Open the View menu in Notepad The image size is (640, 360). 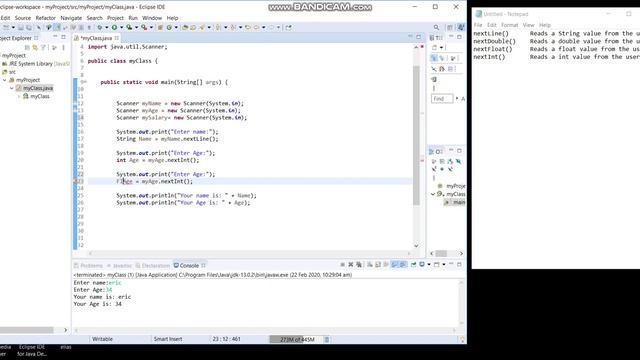pos(528,25)
